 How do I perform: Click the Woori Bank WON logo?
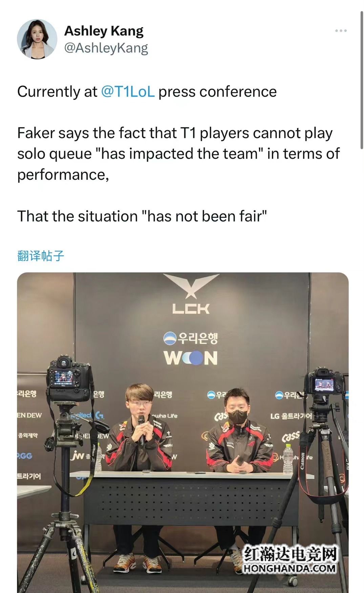click(x=191, y=348)
